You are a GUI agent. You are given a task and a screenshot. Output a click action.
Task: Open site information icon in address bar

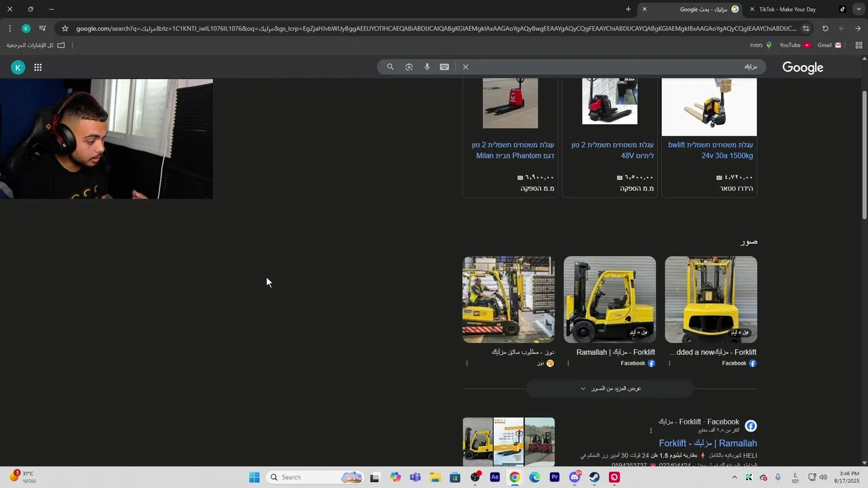(x=806, y=28)
